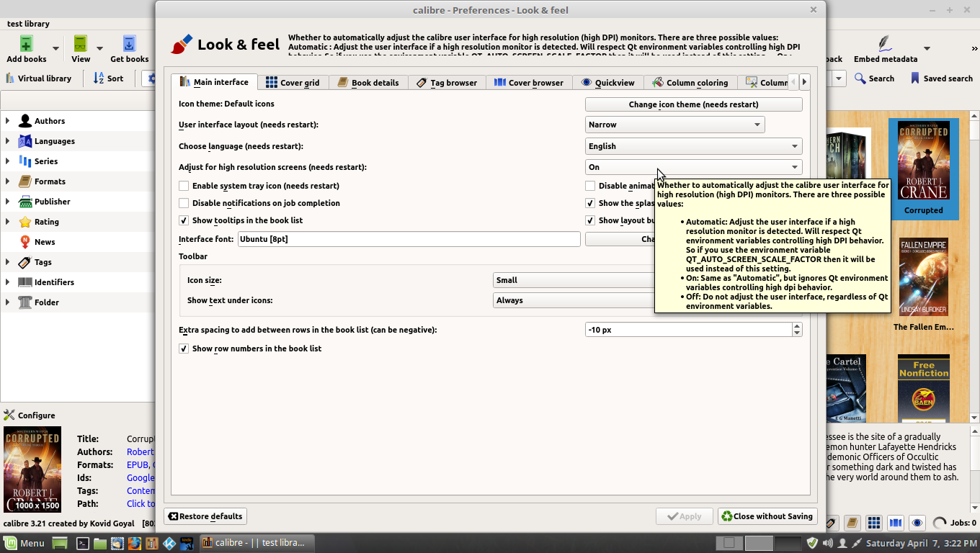Select the Identifiers barcode category
Image resolution: width=980 pixels, height=553 pixels.
(x=25, y=282)
